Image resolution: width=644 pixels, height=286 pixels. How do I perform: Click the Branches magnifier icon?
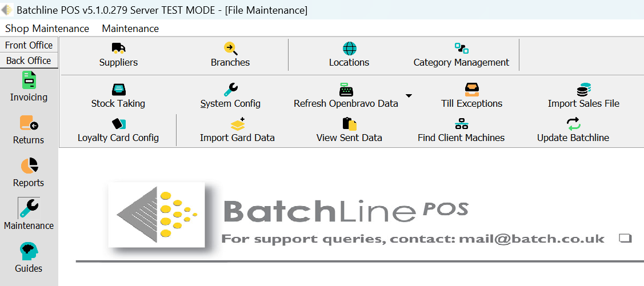(230, 49)
